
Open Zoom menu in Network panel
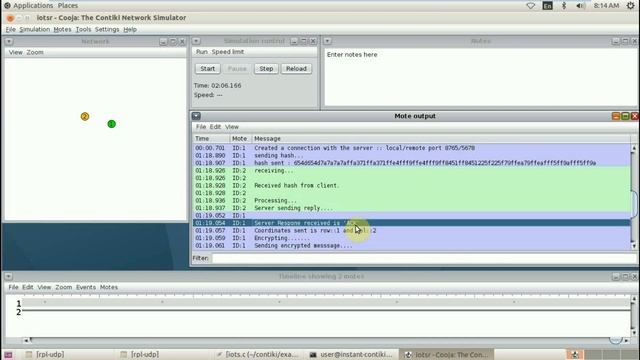click(x=35, y=52)
